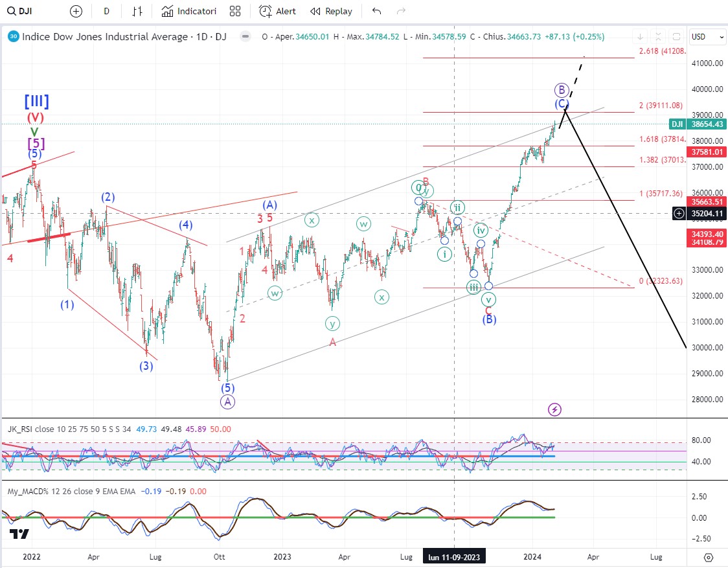Select the Fibonacci label 1.382 (37013.
This screenshot has height=568, width=728.
coord(662,160)
